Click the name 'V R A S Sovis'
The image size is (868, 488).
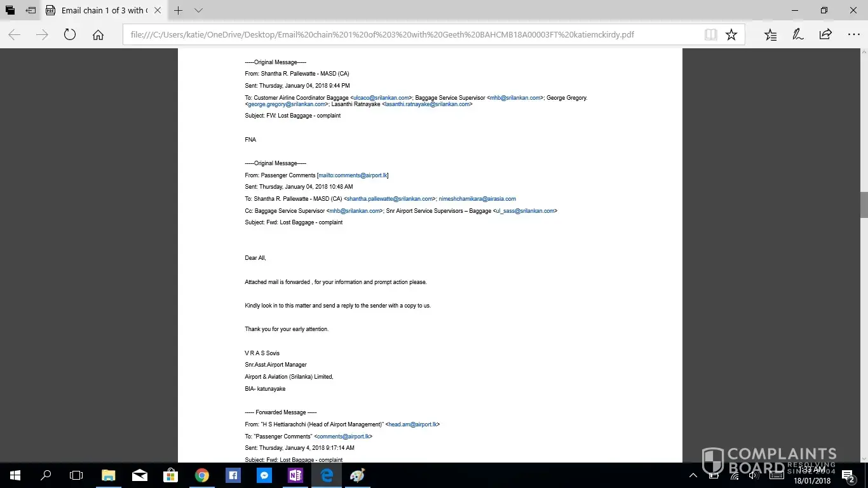[262, 353]
